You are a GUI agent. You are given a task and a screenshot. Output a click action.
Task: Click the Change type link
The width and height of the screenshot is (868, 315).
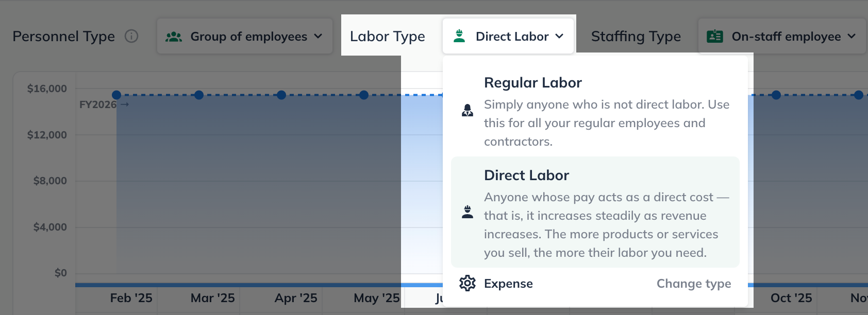click(694, 283)
